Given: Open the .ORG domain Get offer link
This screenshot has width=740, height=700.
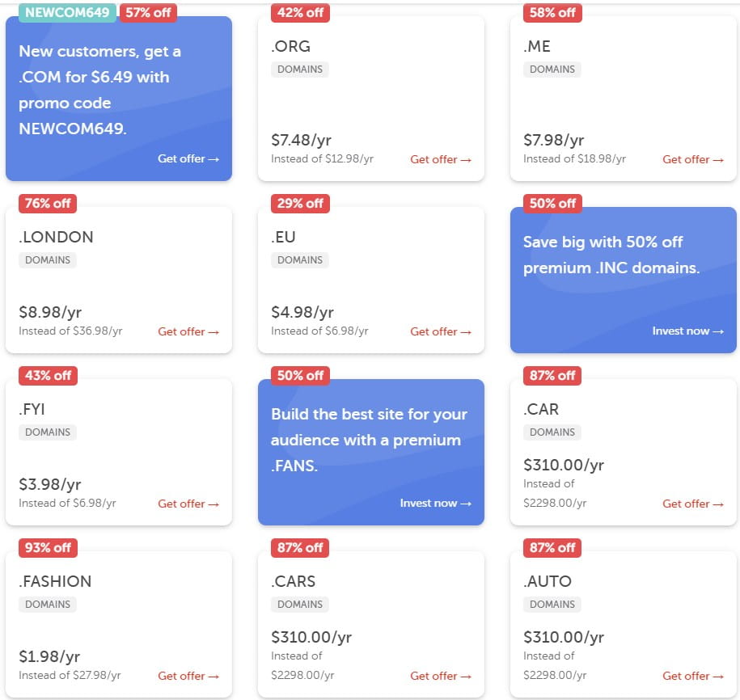Looking at the screenshot, I should [x=441, y=160].
